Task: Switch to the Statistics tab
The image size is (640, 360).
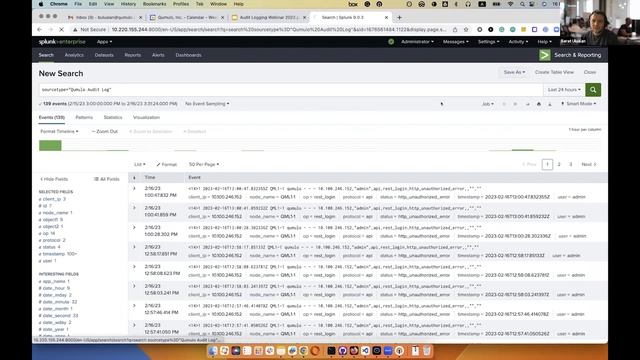Action: pyautogui.click(x=113, y=118)
